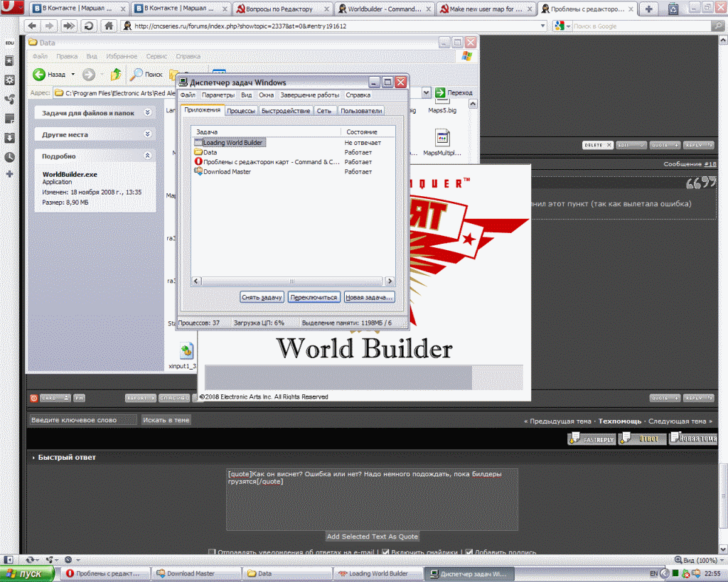
Task: Click the quick reply text area
Action: (x=372, y=500)
